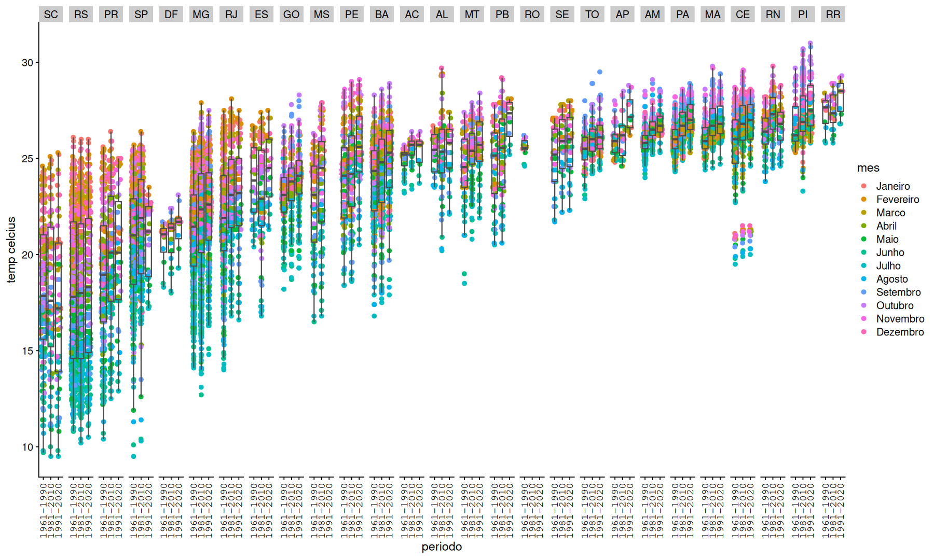Select the Outubro legend text label
This screenshot has height=560, width=934.
pyautogui.click(x=895, y=306)
